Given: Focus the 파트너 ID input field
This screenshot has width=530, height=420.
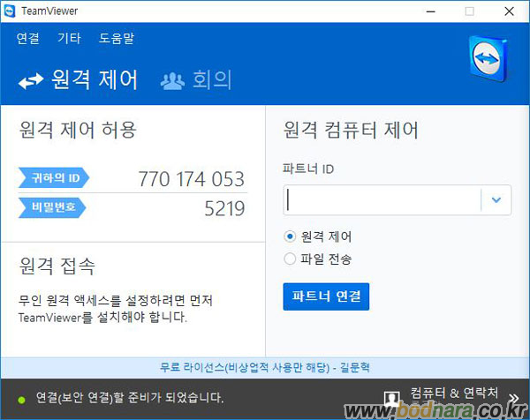Looking at the screenshot, I should [x=382, y=200].
